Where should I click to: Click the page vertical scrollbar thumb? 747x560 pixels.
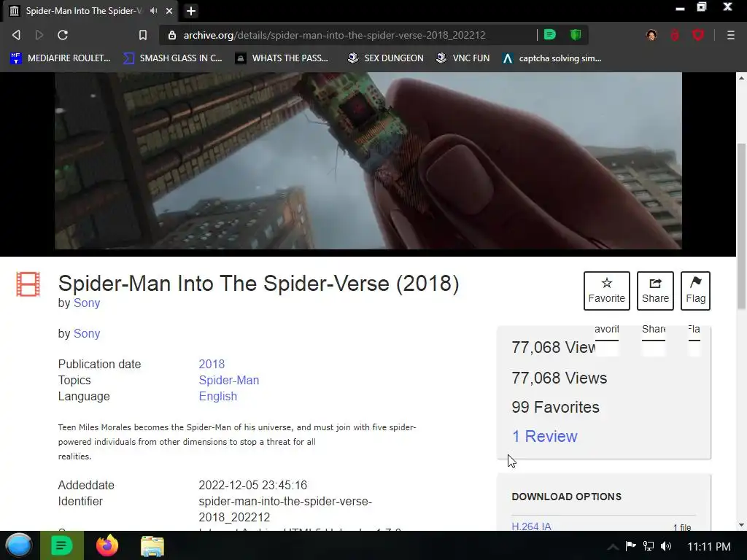coord(741,226)
